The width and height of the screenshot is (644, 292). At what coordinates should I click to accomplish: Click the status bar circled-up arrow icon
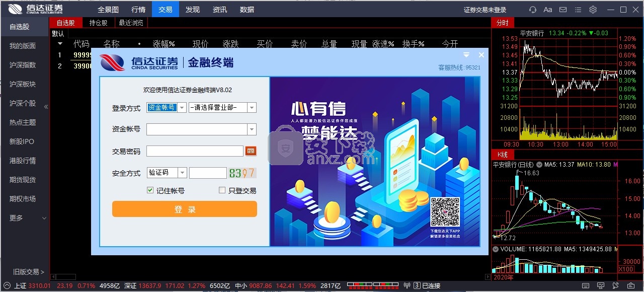[x=7, y=286]
